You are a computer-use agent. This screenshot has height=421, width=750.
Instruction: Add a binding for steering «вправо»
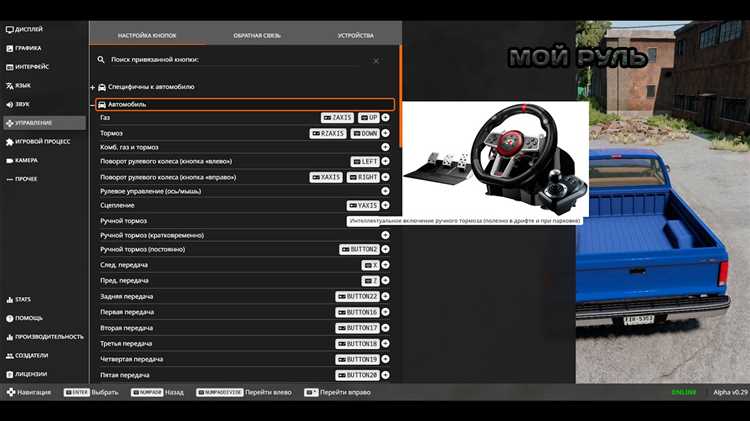pyautogui.click(x=386, y=177)
